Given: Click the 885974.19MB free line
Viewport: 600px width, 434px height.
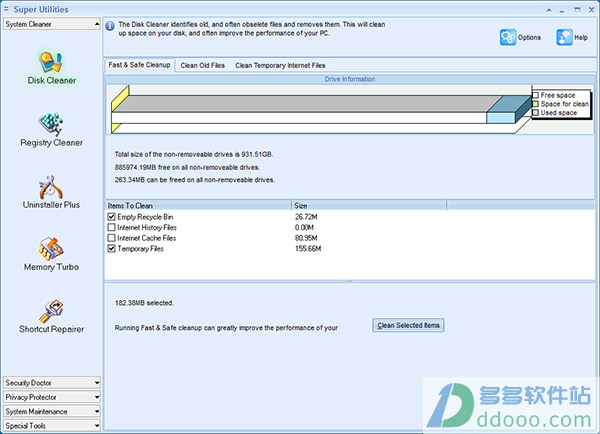Looking at the screenshot, I should (187, 167).
